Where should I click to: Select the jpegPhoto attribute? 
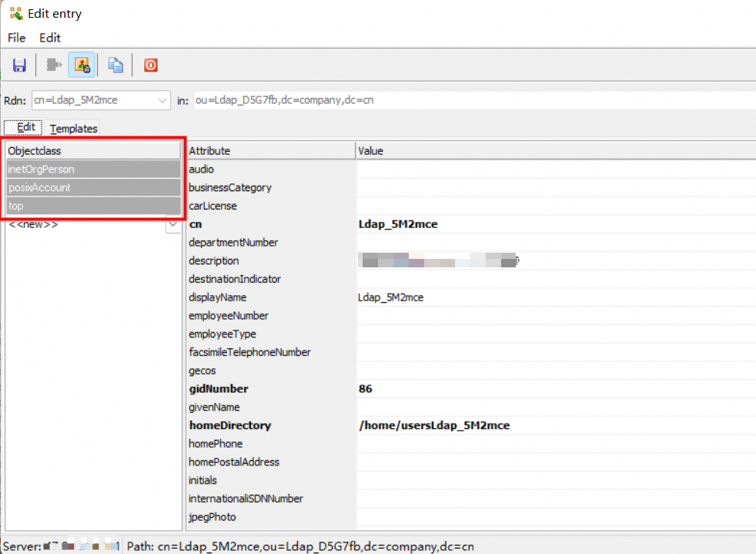point(212,517)
